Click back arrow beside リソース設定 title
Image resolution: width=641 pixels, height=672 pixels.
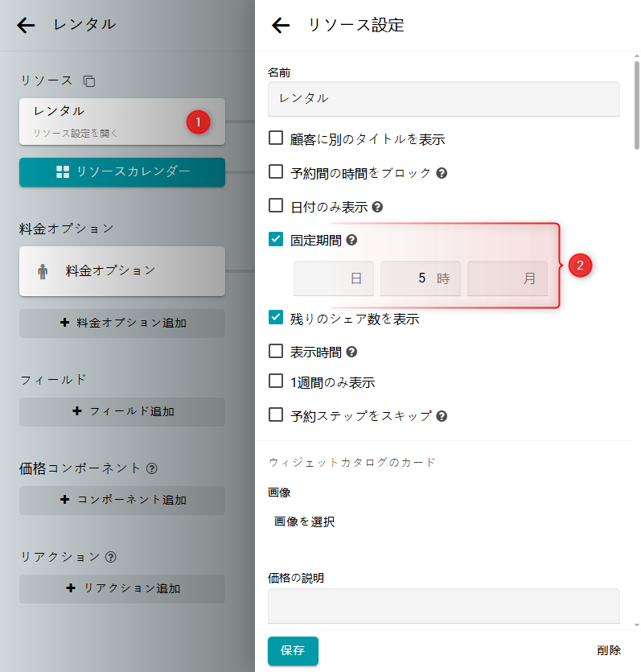[280, 26]
